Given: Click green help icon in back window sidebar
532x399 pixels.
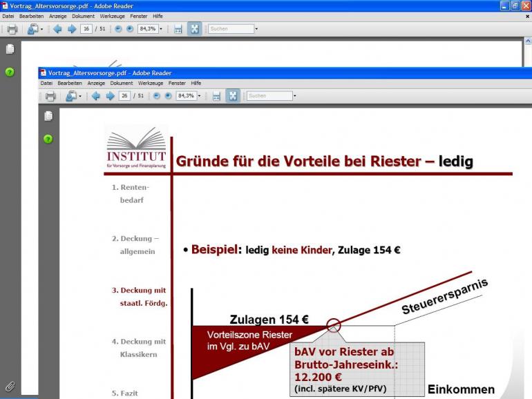Looking at the screenshot, I should tap(10, 72).
